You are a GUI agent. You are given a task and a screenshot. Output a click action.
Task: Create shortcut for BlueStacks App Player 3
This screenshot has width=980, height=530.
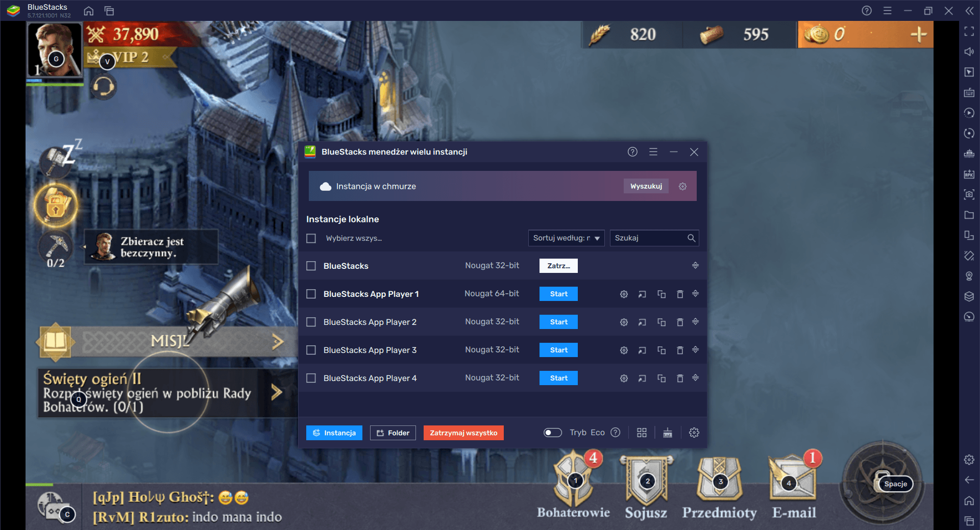(642, 350)
